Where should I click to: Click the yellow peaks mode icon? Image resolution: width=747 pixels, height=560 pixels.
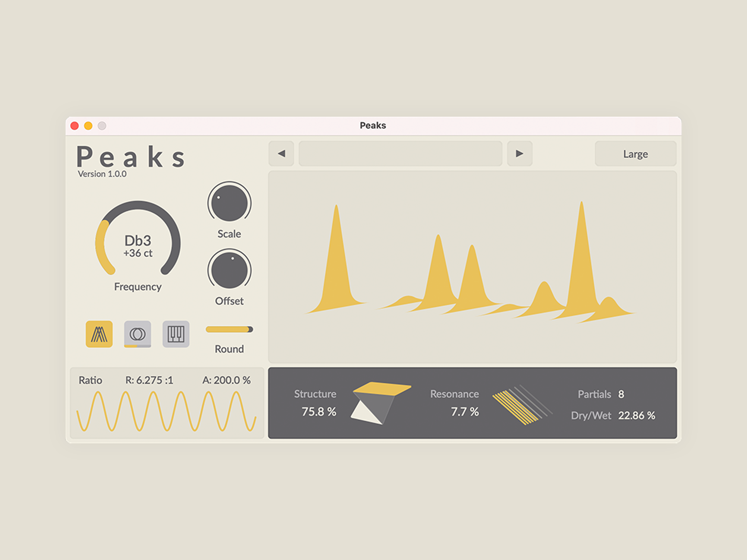click(x=99, y=334)
